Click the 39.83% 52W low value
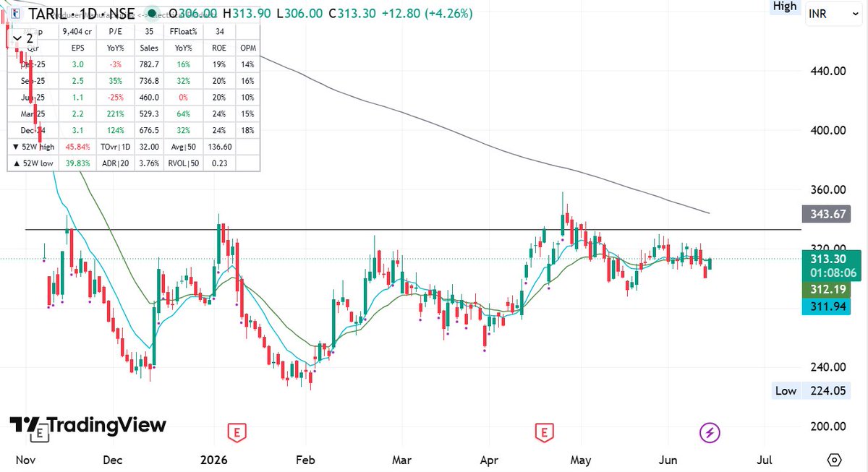 tap(77, 163)
